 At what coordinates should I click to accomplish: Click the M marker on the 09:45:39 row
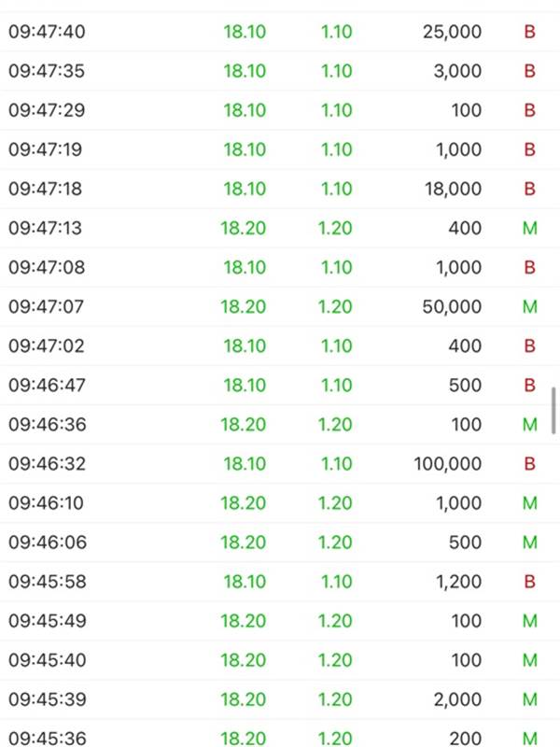coord(529,699)
